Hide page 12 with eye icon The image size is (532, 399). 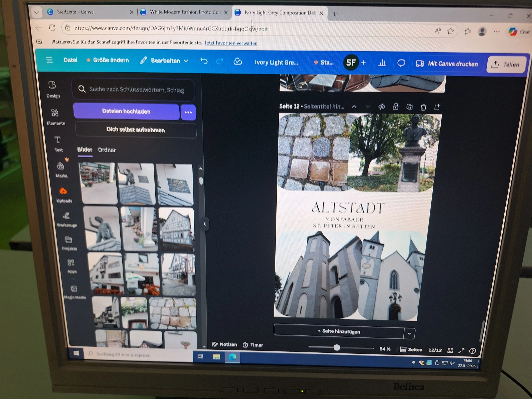coord(382,107)
